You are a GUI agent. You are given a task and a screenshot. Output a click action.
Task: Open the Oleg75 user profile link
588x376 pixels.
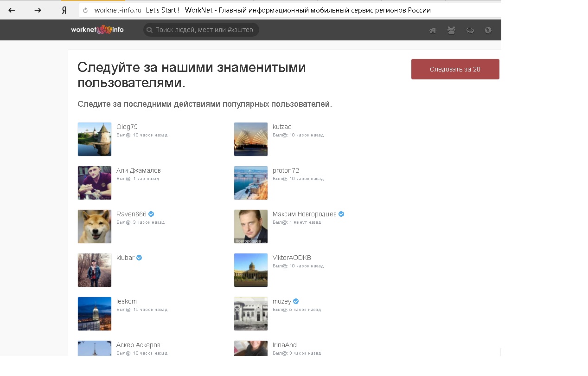(x=127, y=127)
